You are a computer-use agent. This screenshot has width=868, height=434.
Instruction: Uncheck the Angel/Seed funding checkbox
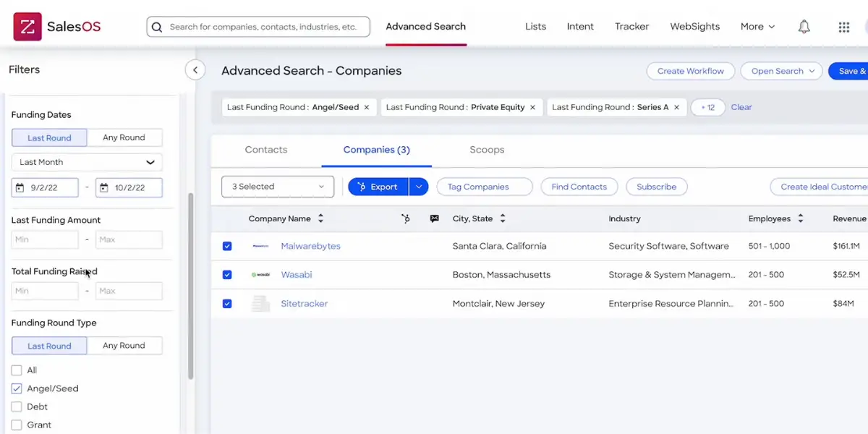17,388
